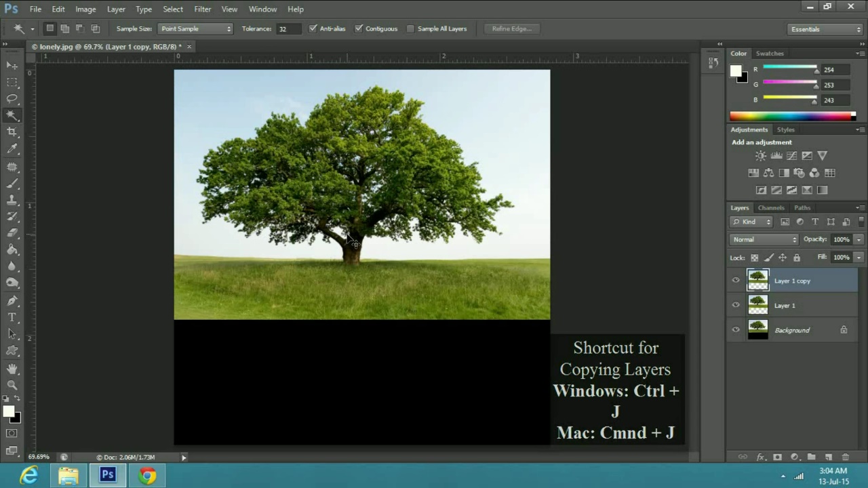Viewport: 868px width, 488px height.
Task: Enable Sample All Layers checkbox
Action: [x=410, y=28]
